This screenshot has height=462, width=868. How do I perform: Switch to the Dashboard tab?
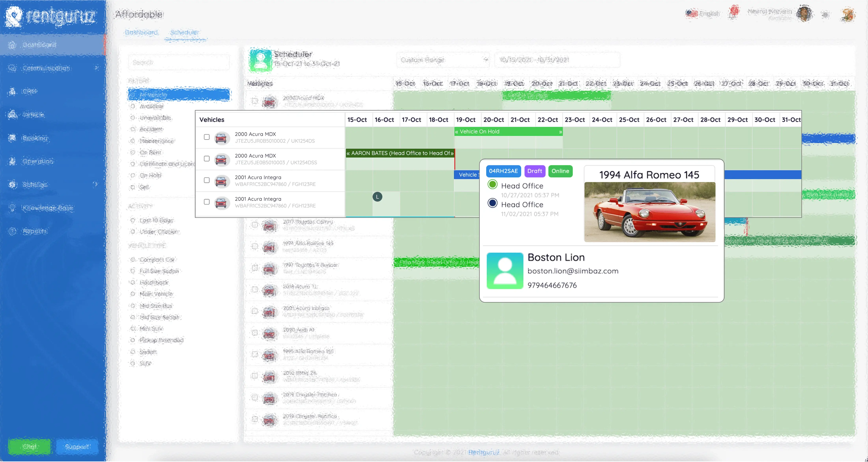click(x=141, y=32)
